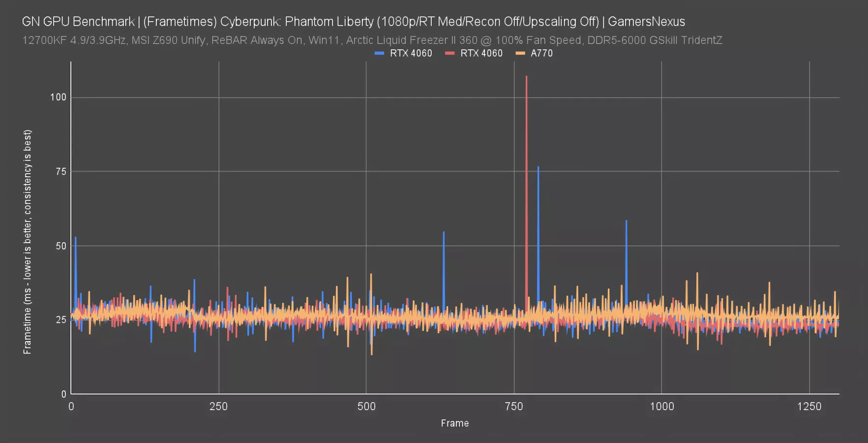The image size is (868, 443).
Task: Click the chart title mentioning Cyberpunk: Phantom Liberty
Action: point(353,22)
